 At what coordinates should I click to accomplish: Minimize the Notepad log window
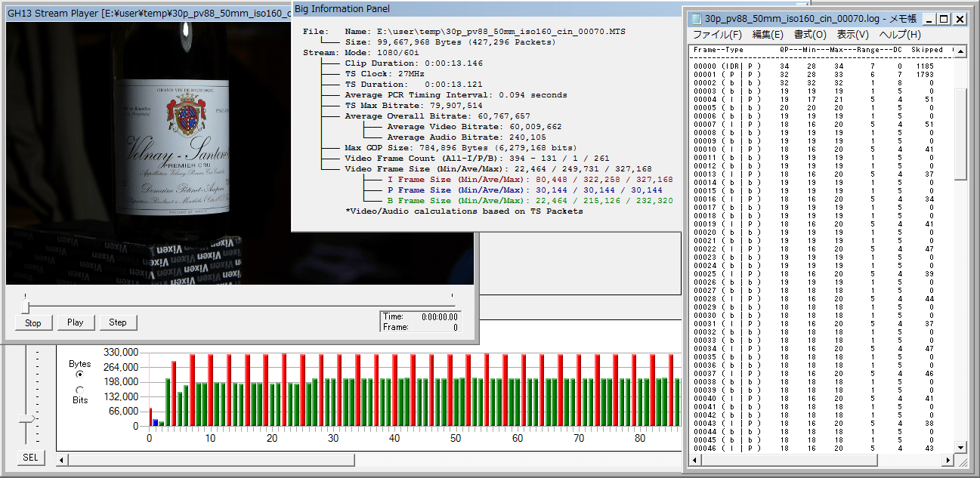point(929,19)
